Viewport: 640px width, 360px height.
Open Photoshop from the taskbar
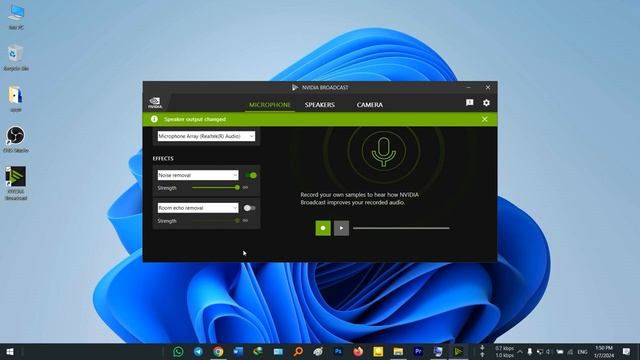click(x=338, y=352)
